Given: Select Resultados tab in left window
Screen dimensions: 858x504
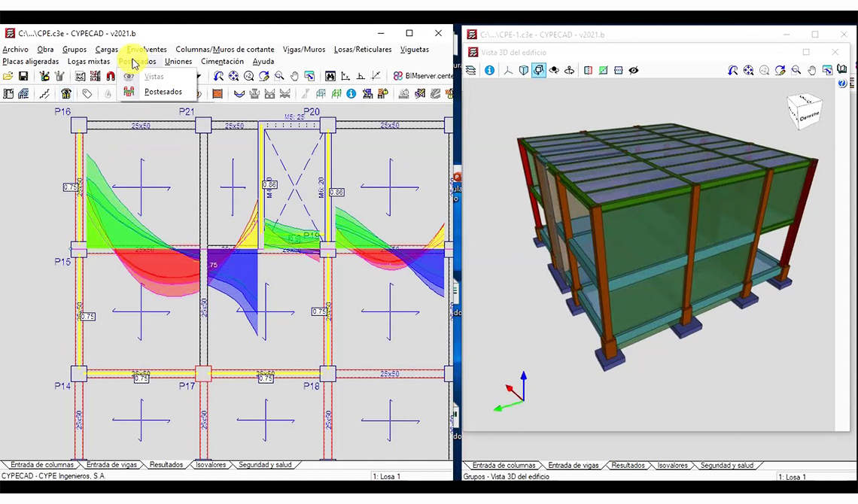Looking at the screenshot, I should coord(166,465).
